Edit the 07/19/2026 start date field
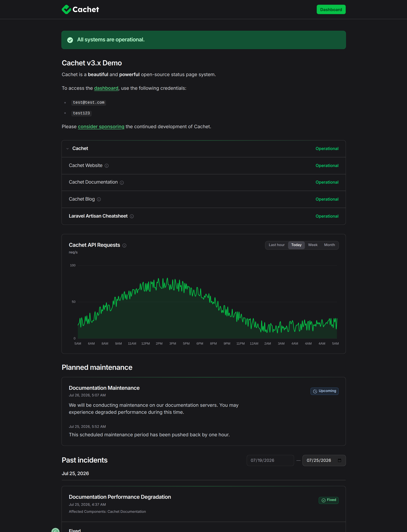This screenshot has height=532, width=407. (x=270, y=460)
